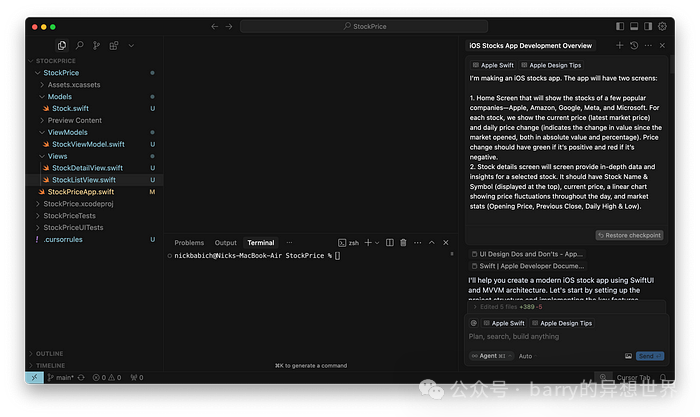The image size is (700, 417).
Task: Open the new terminal dropdown arrow
Action: coord(377,243)
